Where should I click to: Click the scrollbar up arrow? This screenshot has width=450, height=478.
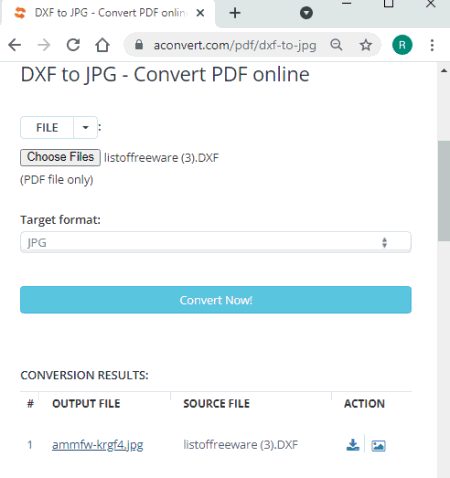444,71
